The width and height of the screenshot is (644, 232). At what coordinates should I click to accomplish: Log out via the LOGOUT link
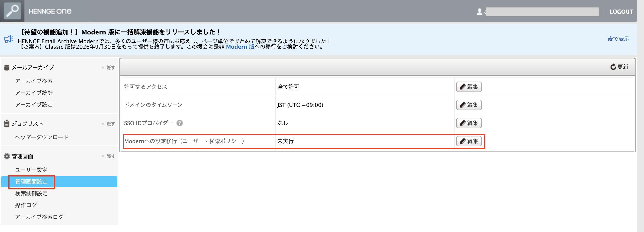click(621, 12)
